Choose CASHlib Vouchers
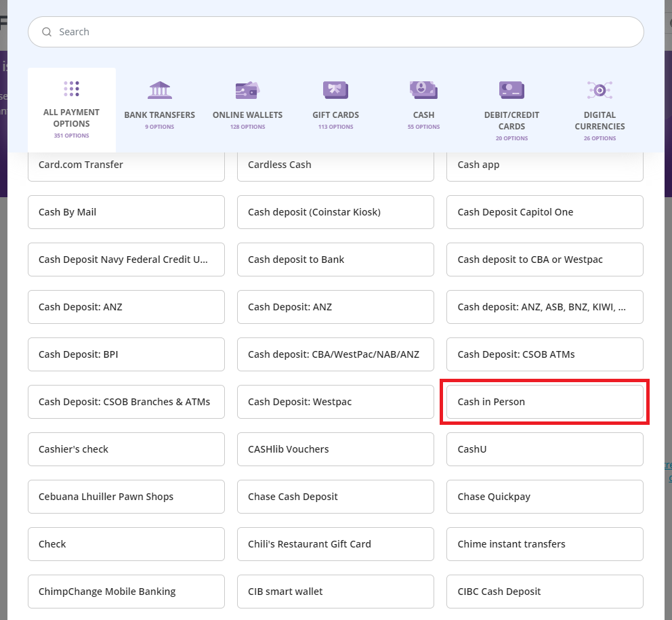 pos(335,449)
